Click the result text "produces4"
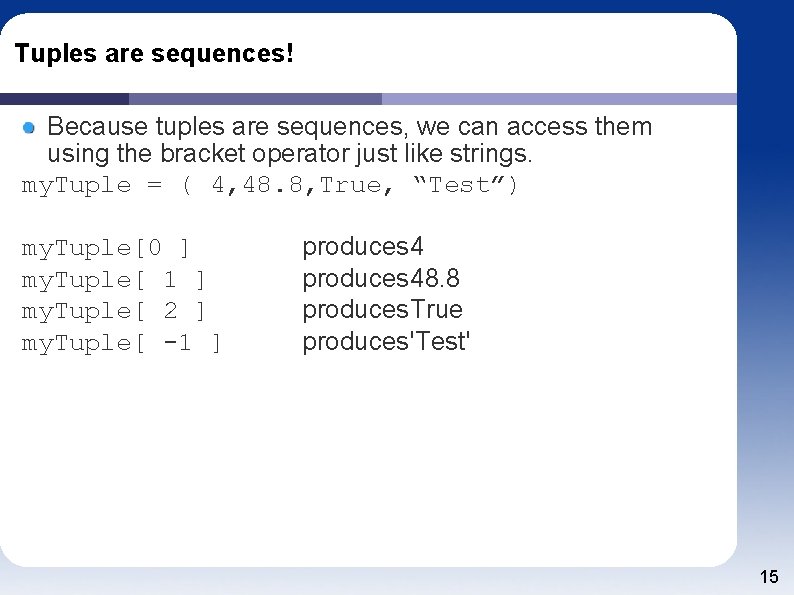794x595 pixels. [363, 246]
